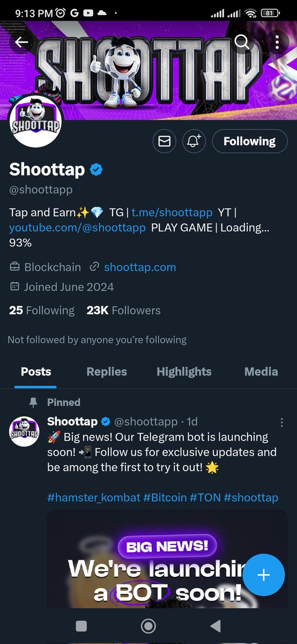The image size is (297, 644).
Task: Switch to the Highlights tab
Action: point(184,371)
